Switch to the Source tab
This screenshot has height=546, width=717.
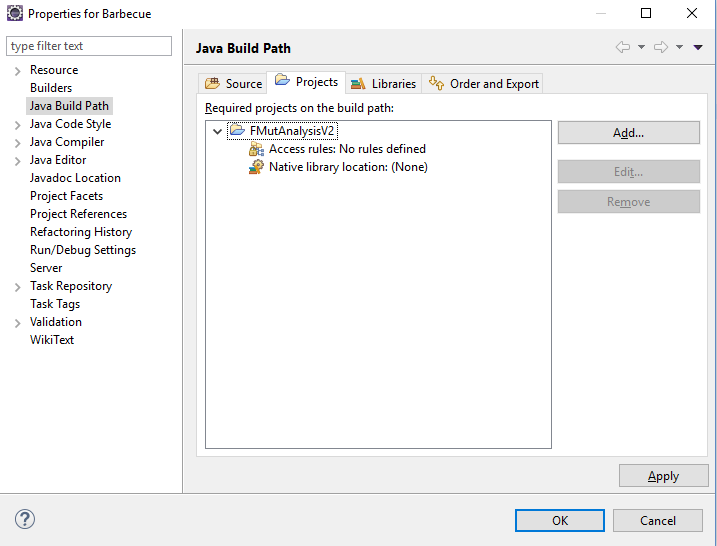233,84
